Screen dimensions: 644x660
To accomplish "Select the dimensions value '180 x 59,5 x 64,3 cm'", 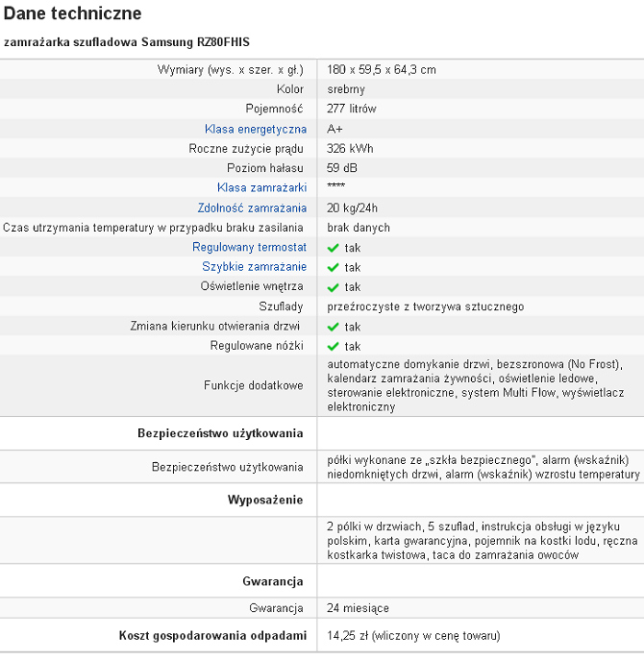I will 382,69.
